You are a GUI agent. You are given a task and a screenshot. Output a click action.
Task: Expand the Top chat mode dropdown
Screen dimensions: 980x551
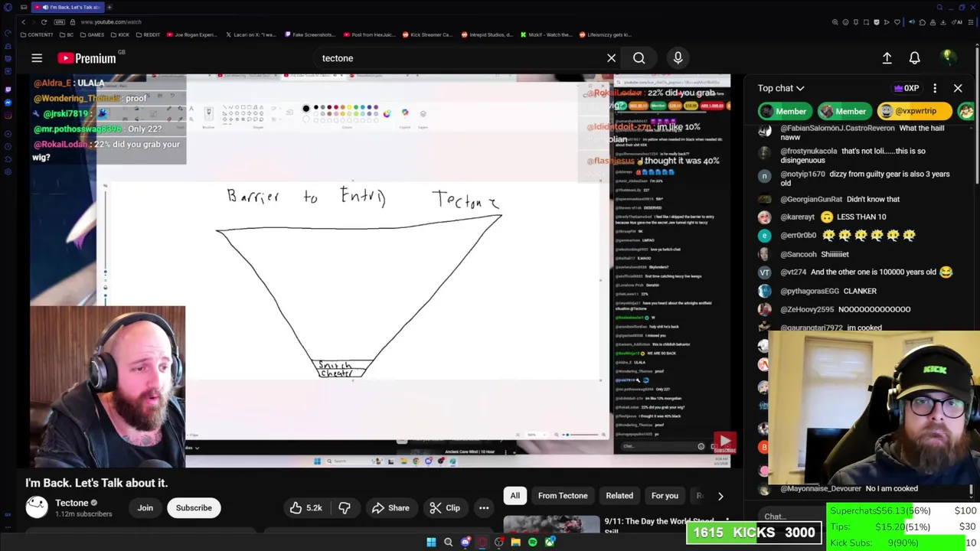coord(781,88)
